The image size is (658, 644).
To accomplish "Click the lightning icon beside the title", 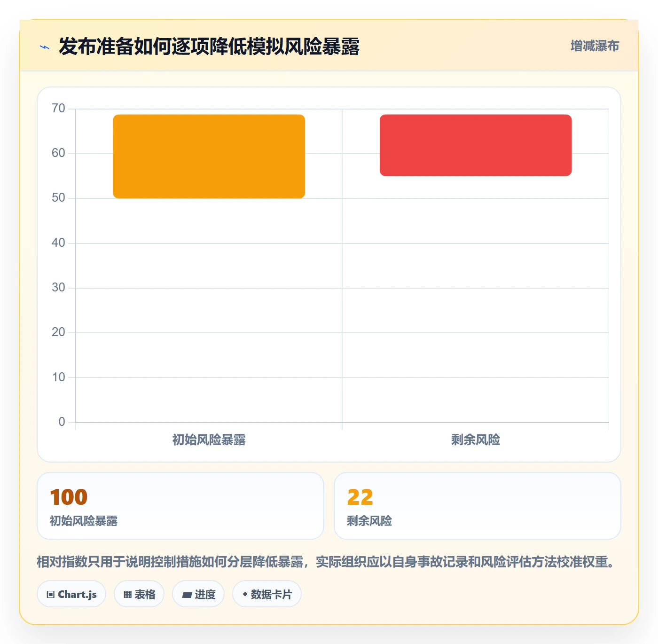I will 45,47.
